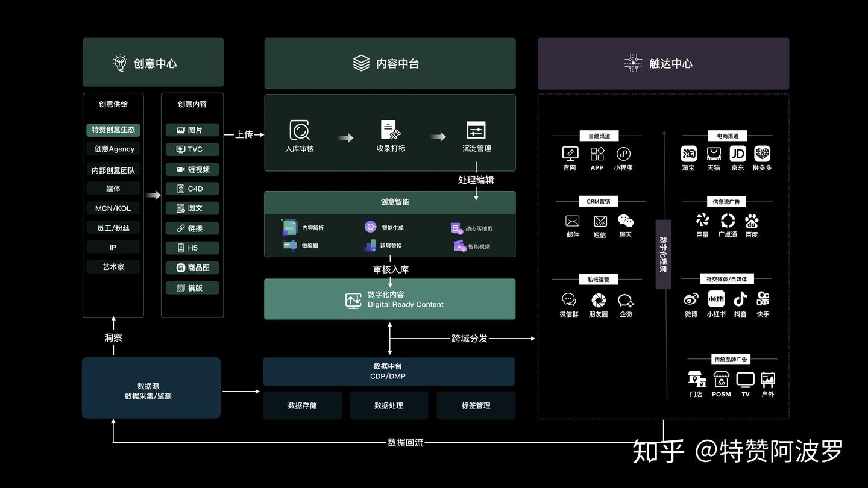Open the 邮件 envelope icon under CRM营销
Image resolution: width=868 pixels, height=488 pixels.
pos(571,222)
